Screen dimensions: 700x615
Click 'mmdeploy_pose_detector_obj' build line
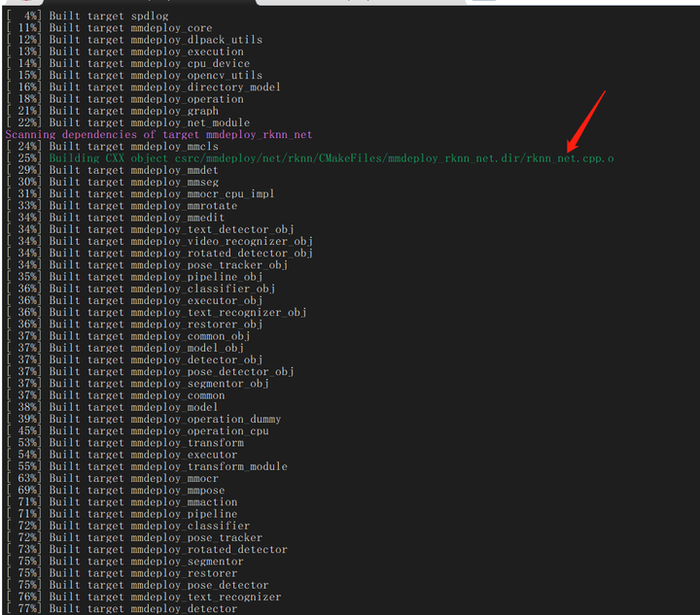click(x=151, y=371)
